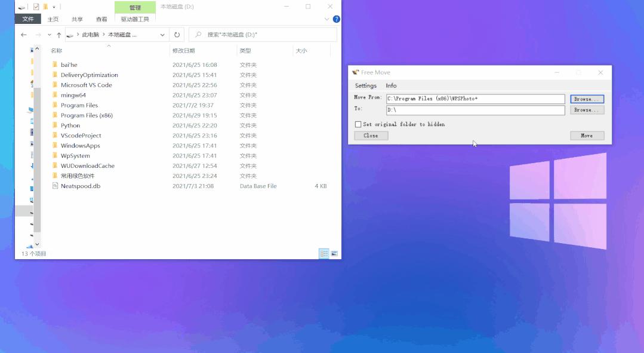Open the Python folder
The image size is (644, 353).
pyautogui.click(x=70, y=125)
